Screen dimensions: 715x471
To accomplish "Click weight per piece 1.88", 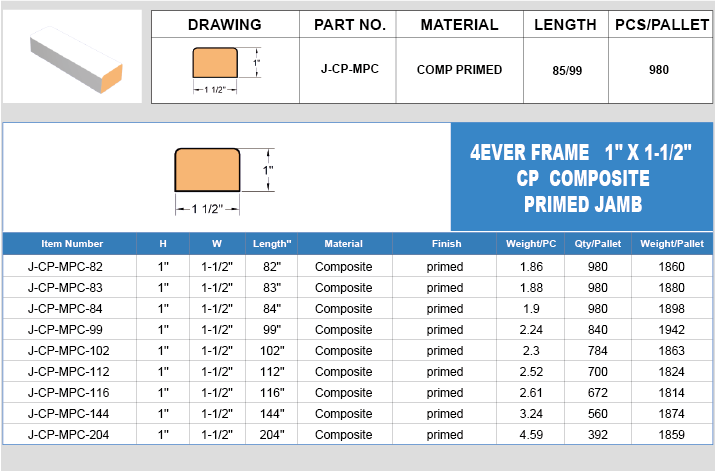I will 531,288.
